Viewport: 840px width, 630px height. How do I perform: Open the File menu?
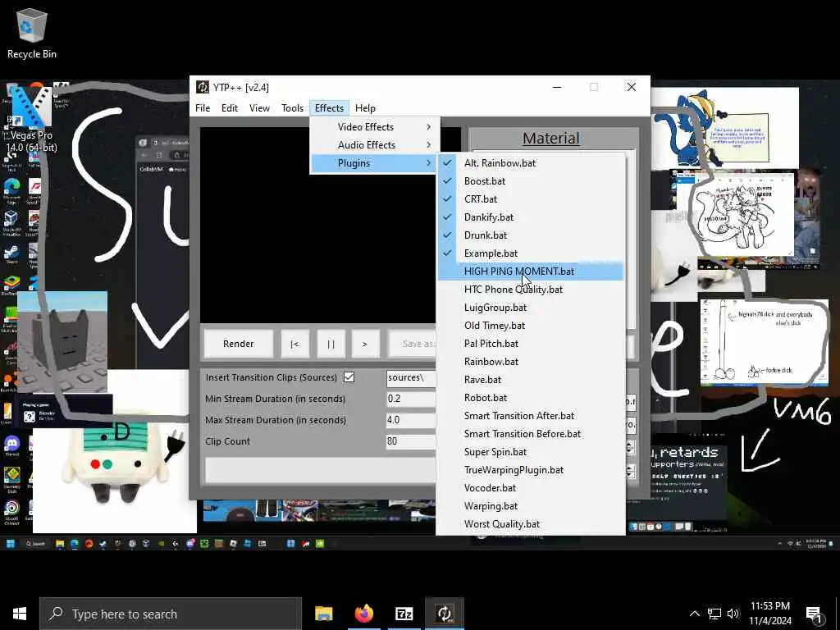203,108
